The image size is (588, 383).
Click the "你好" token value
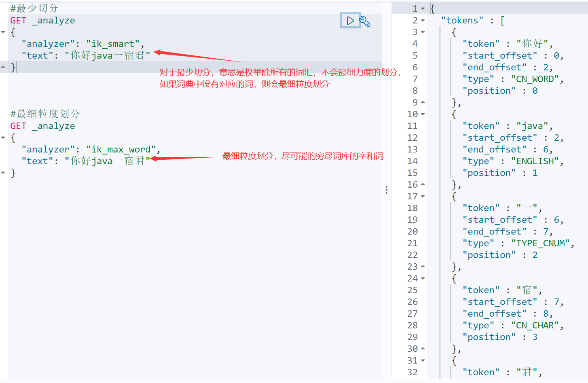point(533,44)
